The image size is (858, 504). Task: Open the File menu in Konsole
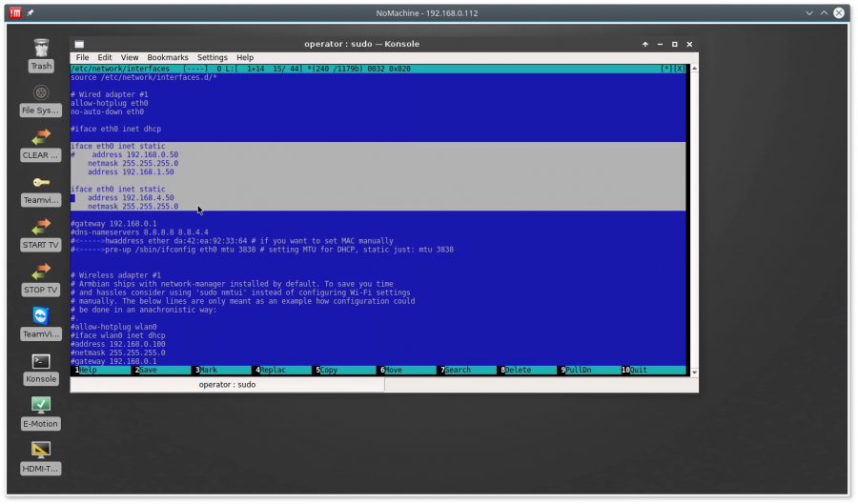tap(82, 57)
